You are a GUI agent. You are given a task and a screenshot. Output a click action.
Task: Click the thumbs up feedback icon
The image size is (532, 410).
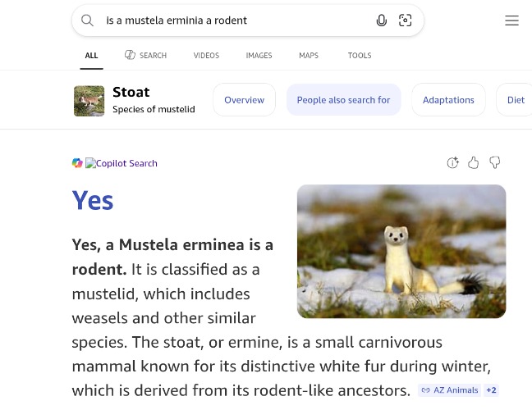474,162
